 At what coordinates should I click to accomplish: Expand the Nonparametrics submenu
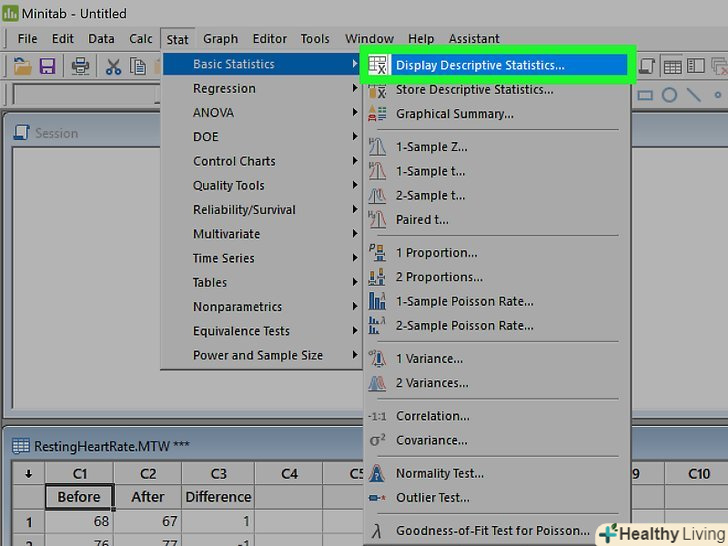tap(262, 306)
